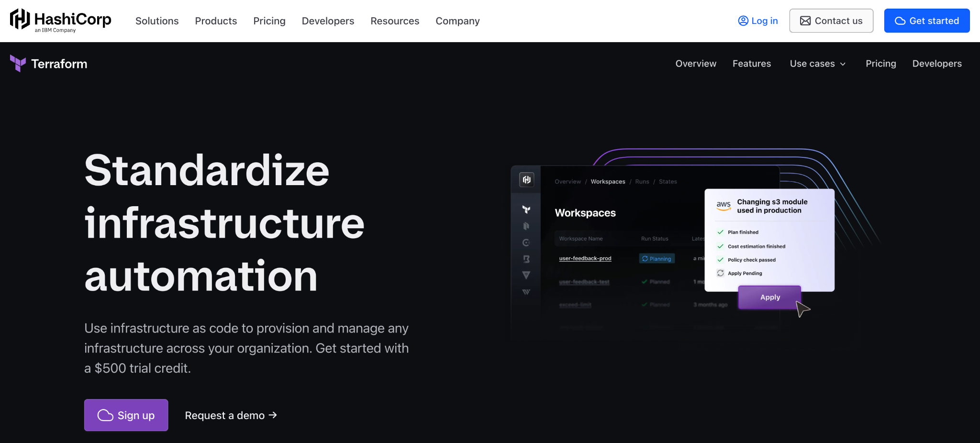
Task: Click the HashiCorp icon in mock sidebar
Action: (526, 179)
